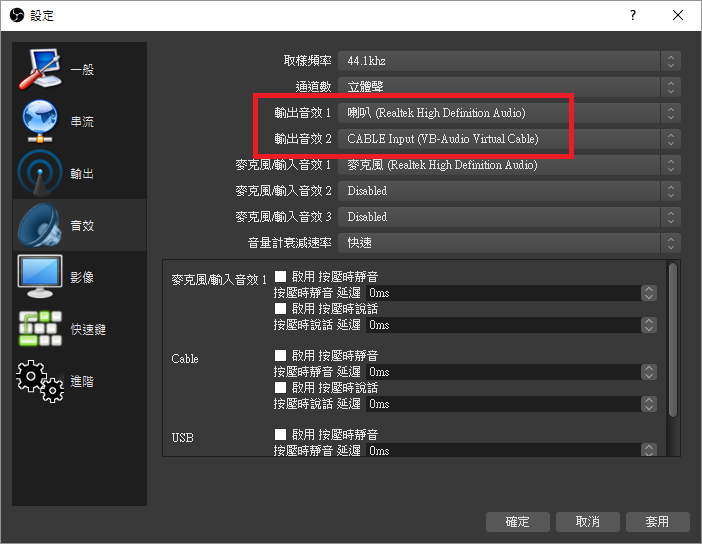The image size is (702, 544).
Task: Switch to the 進階 settings tab label
Action: click(x=82, y=381)
